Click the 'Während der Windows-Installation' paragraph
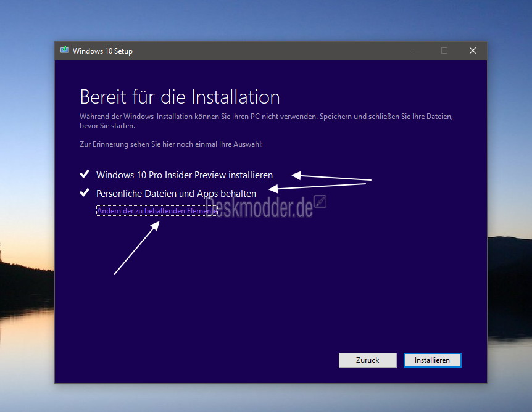This screenshot has width=532, height=412. pyautogui.click(x=267, y=121)
